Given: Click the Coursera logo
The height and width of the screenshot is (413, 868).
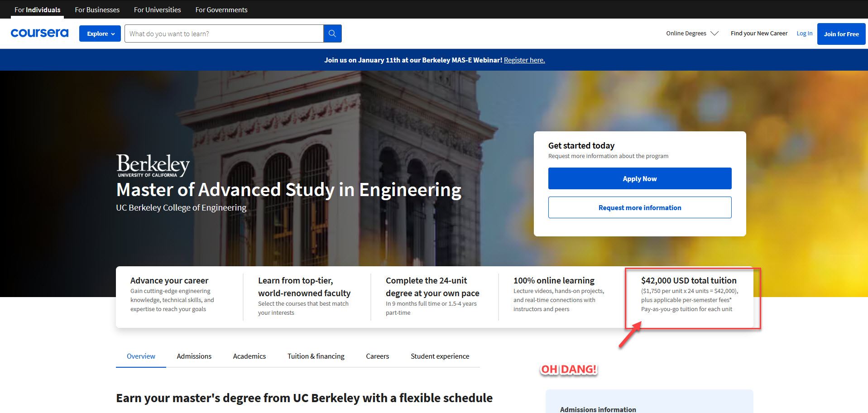Looking at the screenshot, I should click(39, 33).
